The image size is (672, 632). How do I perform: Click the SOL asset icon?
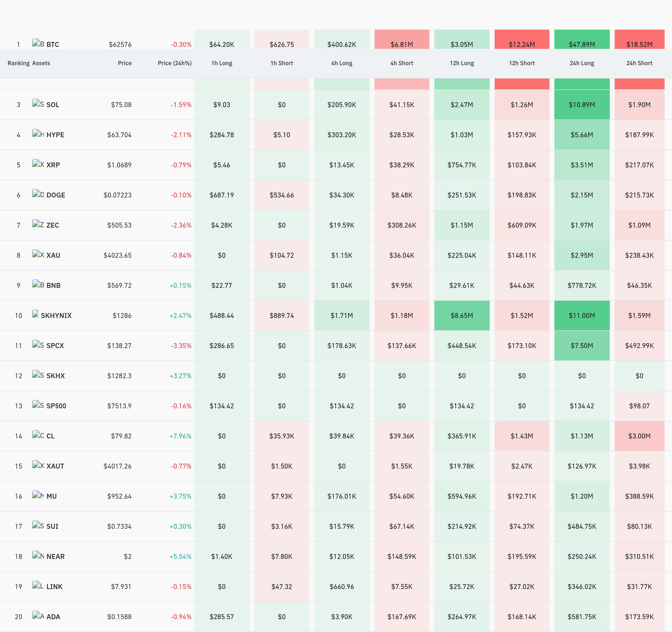pyautogui.click(x=38, y=103)
